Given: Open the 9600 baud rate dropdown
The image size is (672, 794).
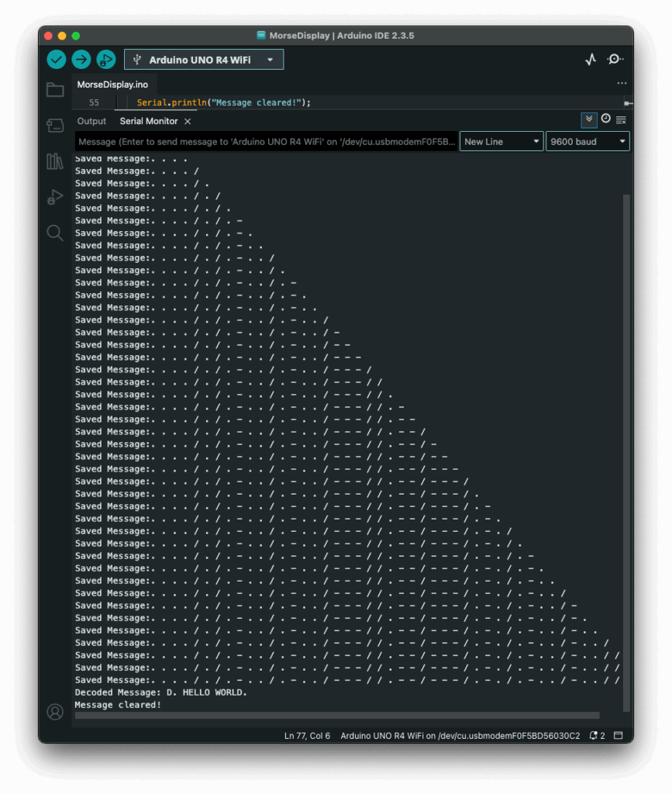Looking at the screenshot, I should (588, 142).
